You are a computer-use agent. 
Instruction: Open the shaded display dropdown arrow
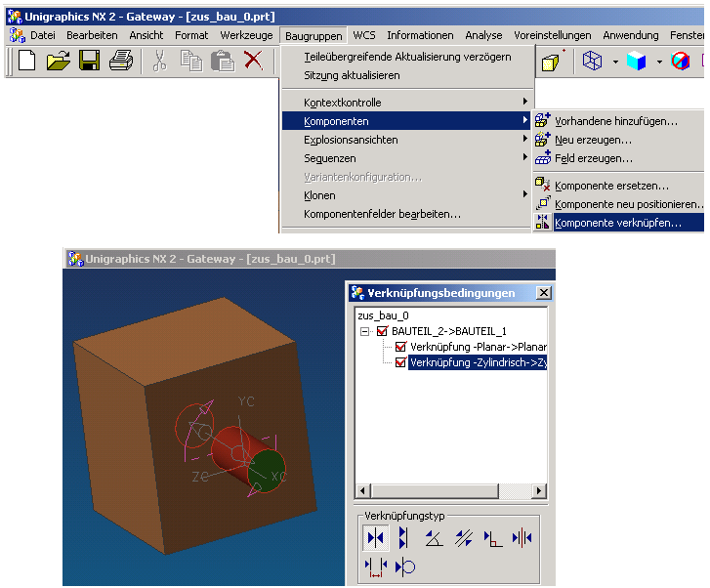[x=659, y=62]
